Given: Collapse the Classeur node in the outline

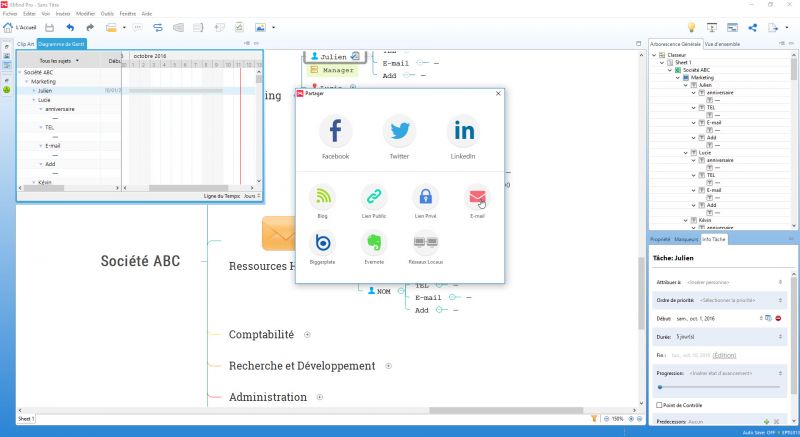Looking at the screenshot, I should pyautogui.click(x=654, y=55).
